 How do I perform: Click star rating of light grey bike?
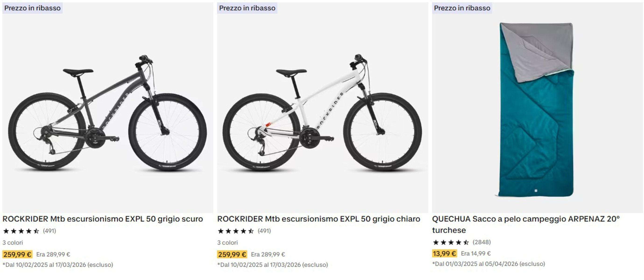(x=236, y=231)
